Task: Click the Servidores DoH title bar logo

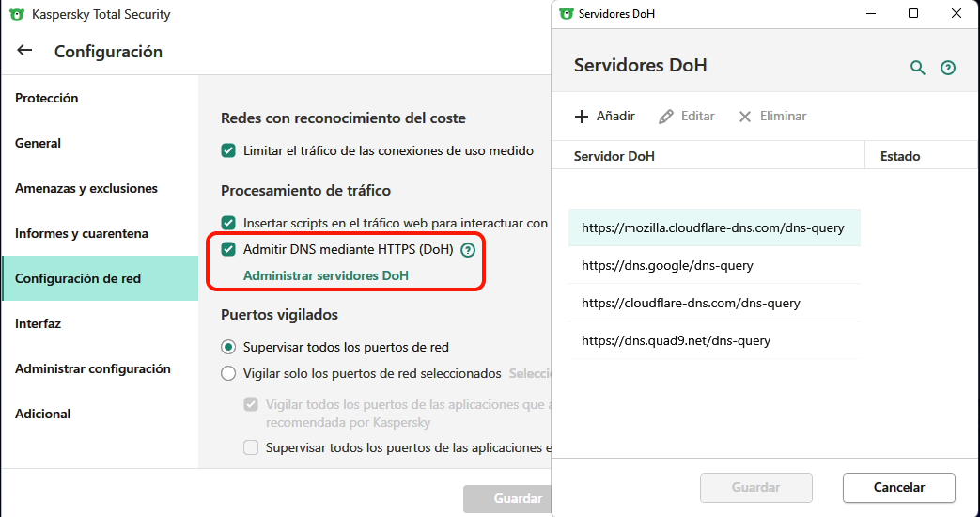Action: point(567,13)
